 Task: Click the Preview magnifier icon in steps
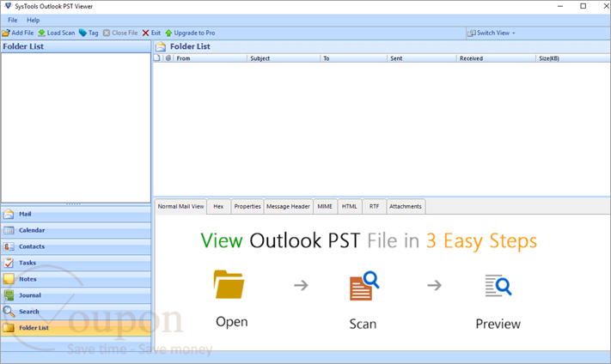[x=498, y=286]
